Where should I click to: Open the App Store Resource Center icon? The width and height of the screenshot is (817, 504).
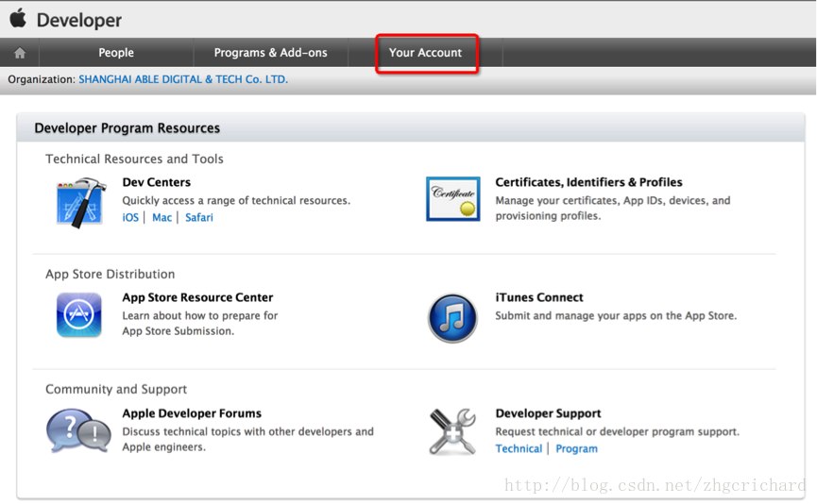[x=78, y=315]
